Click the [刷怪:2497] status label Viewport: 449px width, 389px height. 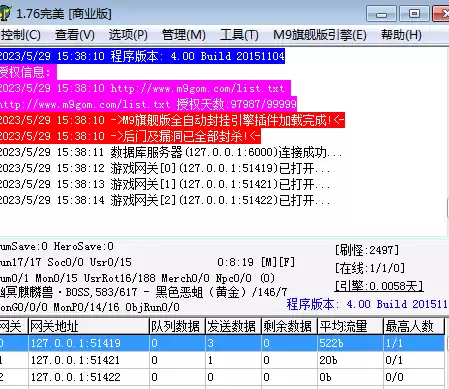pyautogui.click(x=367, y=250)
